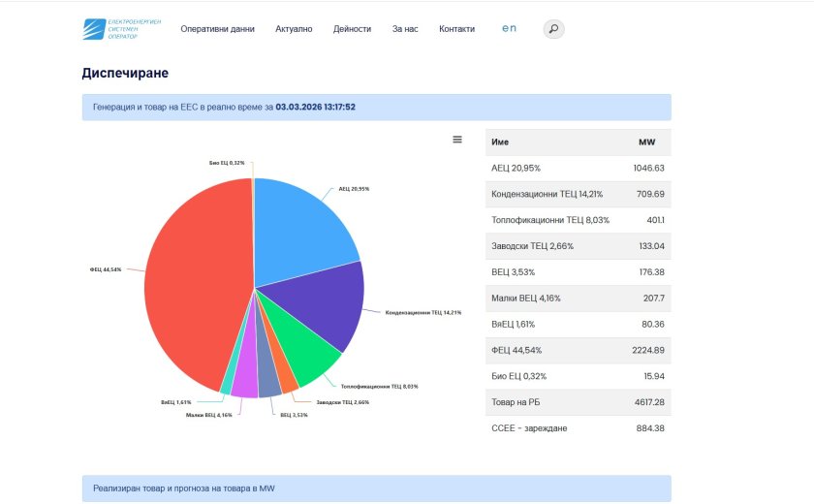
Task: Expand the Дейности navigation menu
Action: (352, 29)
